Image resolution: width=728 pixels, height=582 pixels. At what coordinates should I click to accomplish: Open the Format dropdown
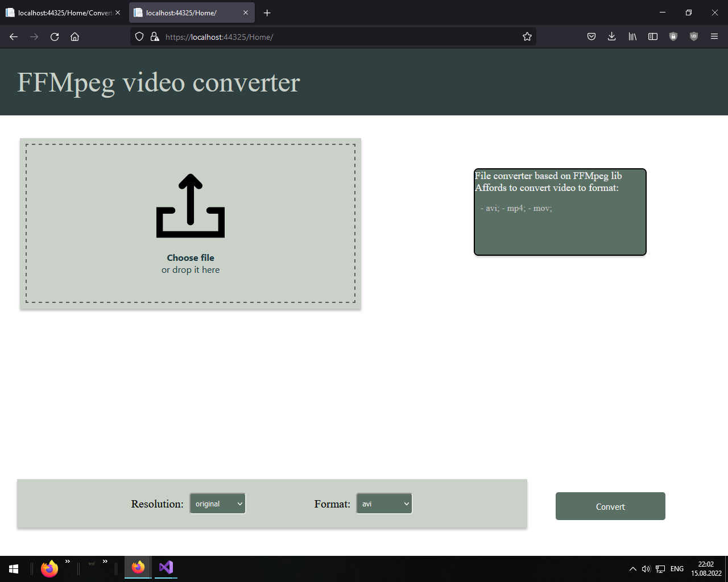point(384,503)
